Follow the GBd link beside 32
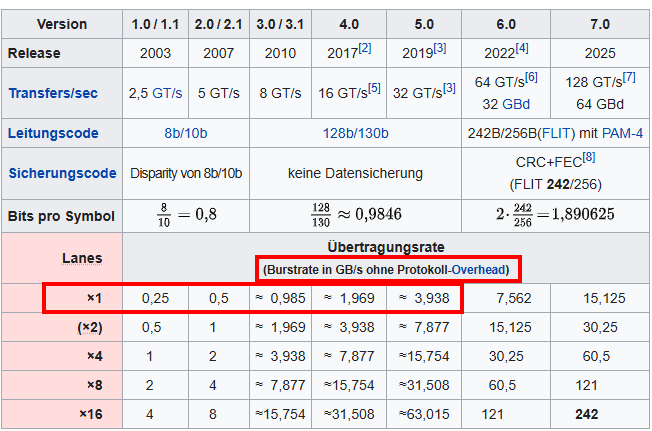Viewport: 652px width, 431px height. pos(516,104)
